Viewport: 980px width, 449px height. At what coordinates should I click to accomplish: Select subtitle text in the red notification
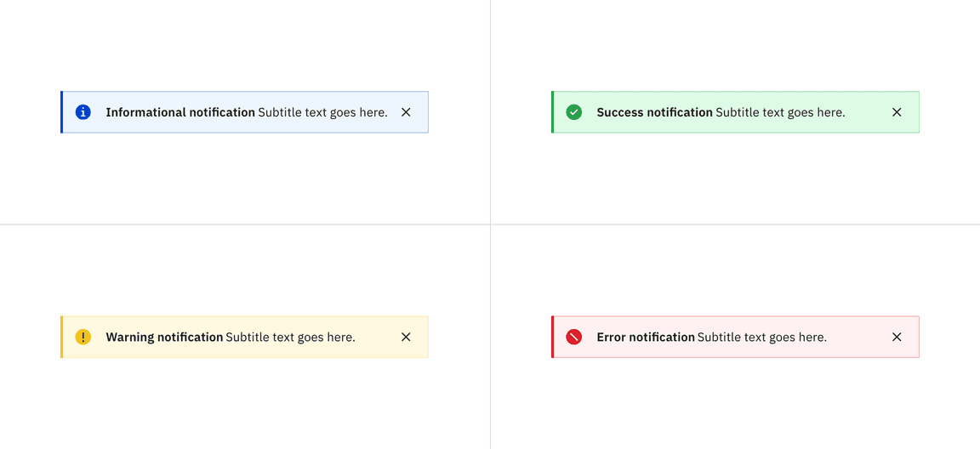click(761, 337)
